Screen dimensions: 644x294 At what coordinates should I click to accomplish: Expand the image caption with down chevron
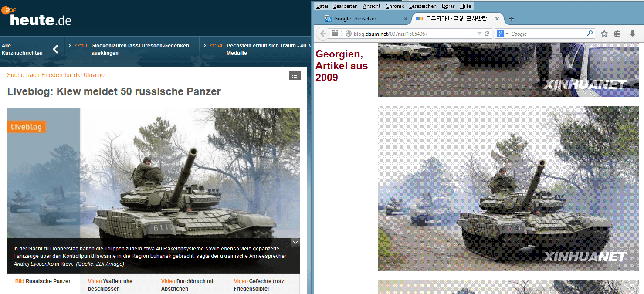[x=295, y=242]
